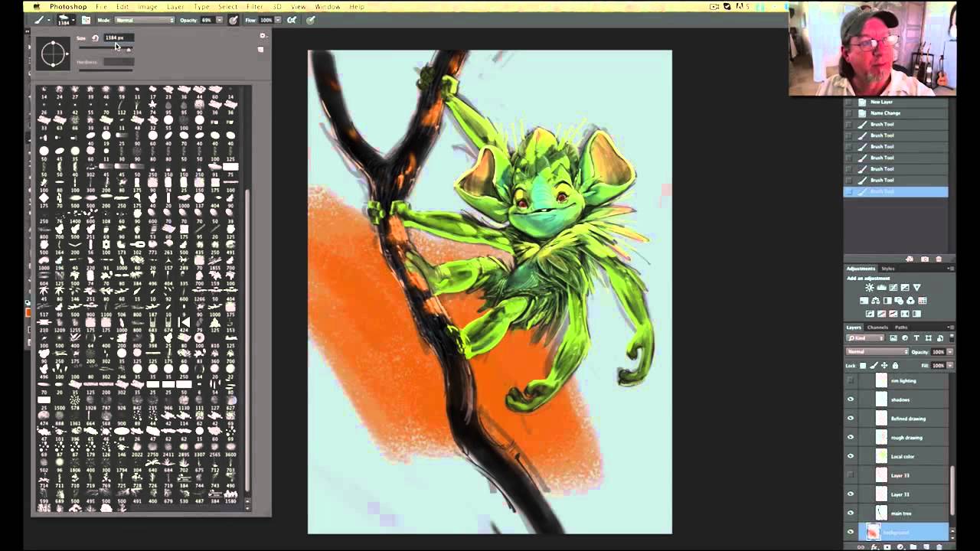Add Levels adjustment
The height and width of the screenshot is (551, 980).
tap(881, 288)
